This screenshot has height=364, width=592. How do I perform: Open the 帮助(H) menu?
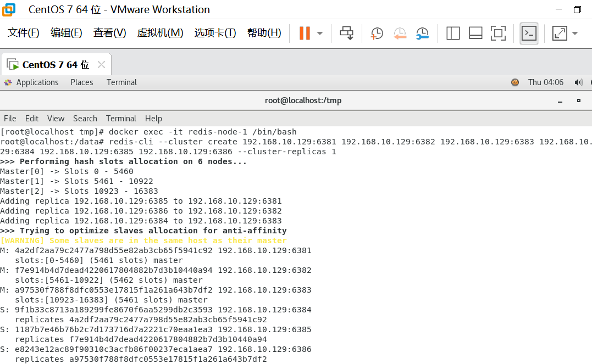click(x=264, y=33)
